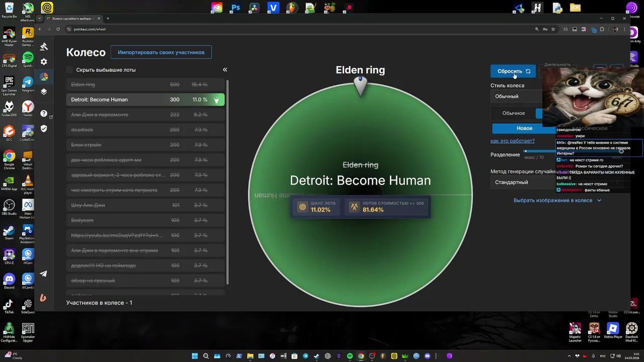Select the 'Detroit: Become Human' lot row
Viewport: 644px width, 362px height.
[x=145, y=100]
